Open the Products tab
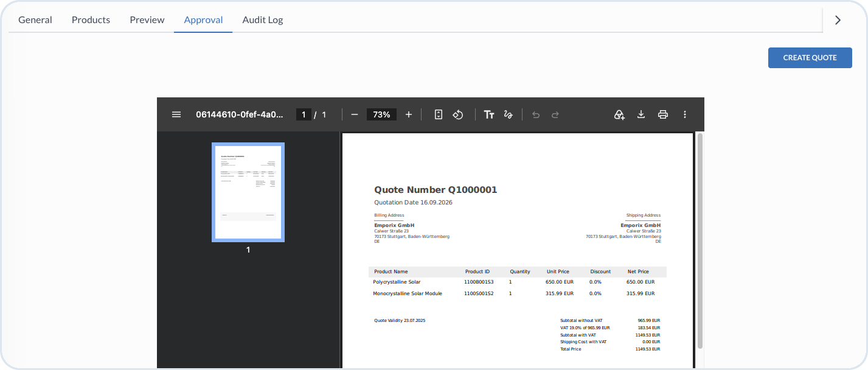Viewport: 868px width, 370px height. tap(91, 20)
